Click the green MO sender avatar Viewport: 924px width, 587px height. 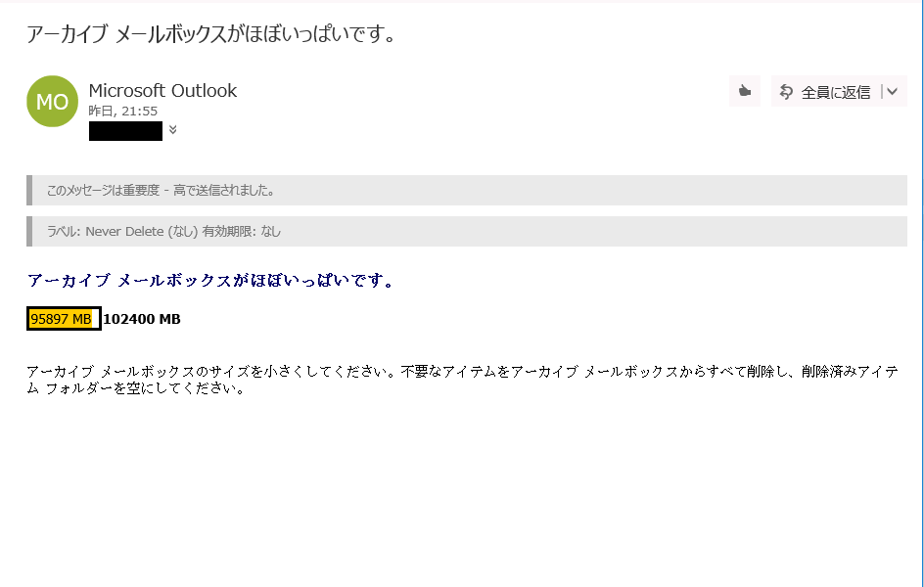click(x=53, y=102)
